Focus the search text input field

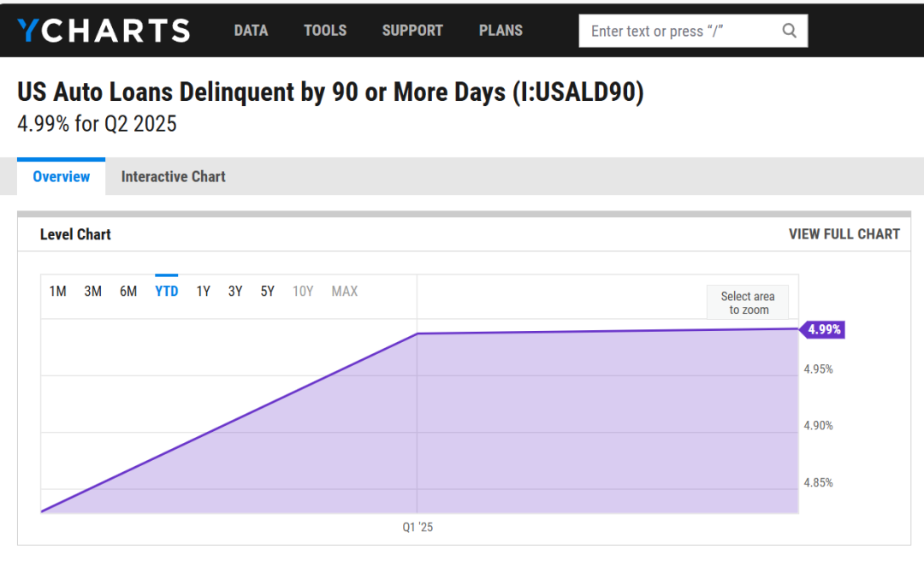[x=680, y=31]
